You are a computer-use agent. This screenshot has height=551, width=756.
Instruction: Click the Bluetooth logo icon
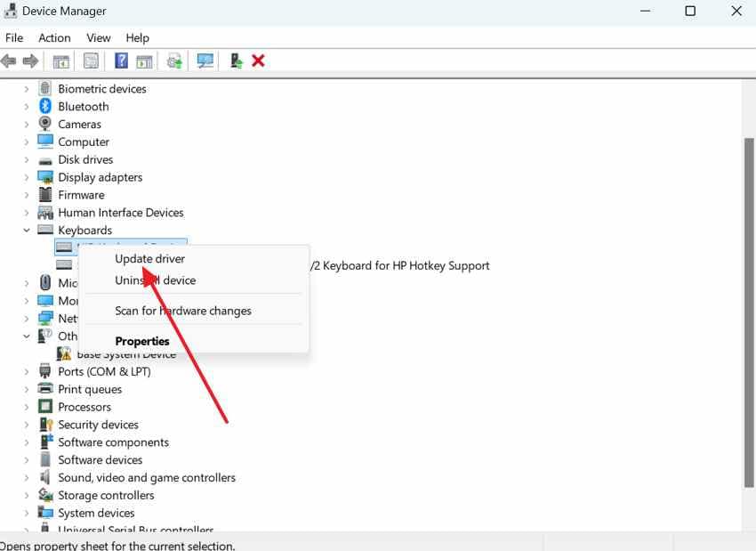(x=45, y=106)
